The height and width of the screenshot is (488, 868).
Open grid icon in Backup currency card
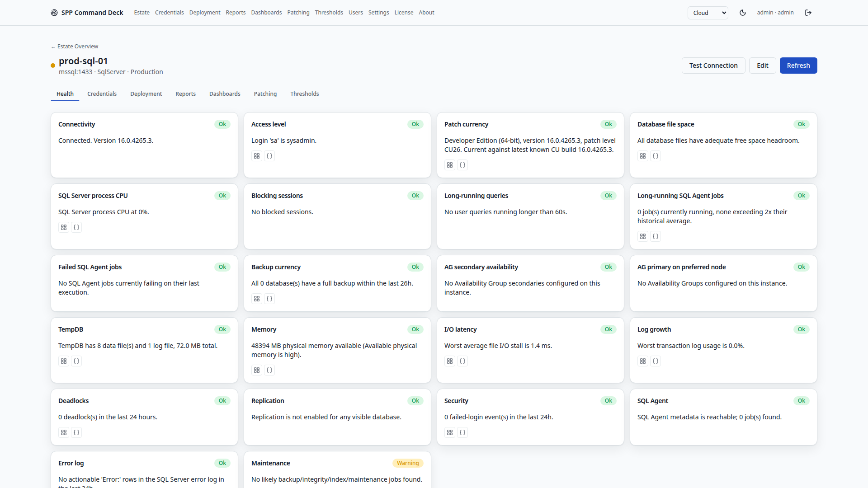tap(257, 299)
